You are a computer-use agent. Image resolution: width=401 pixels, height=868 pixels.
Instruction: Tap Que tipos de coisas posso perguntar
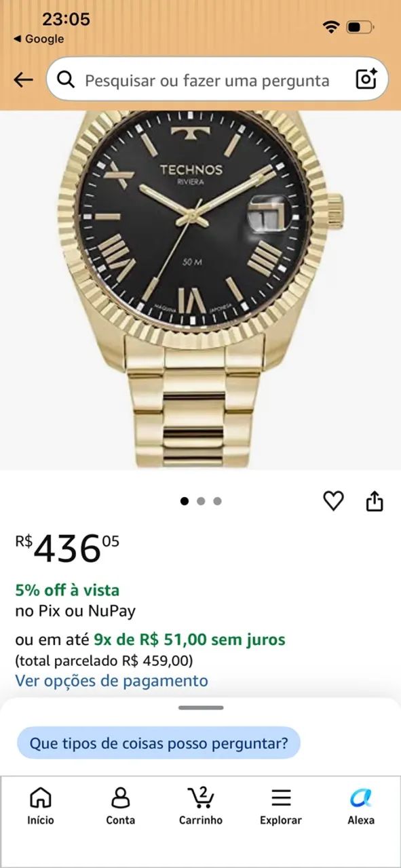(x=159, y=743)
